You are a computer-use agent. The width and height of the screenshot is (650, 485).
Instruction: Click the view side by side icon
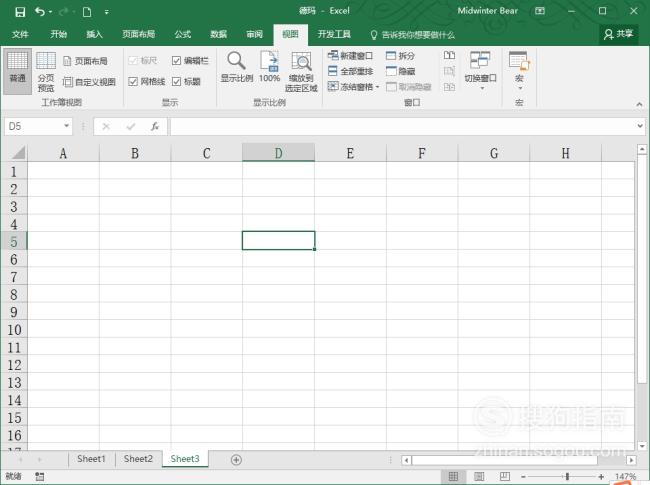[x=449, y=55]
